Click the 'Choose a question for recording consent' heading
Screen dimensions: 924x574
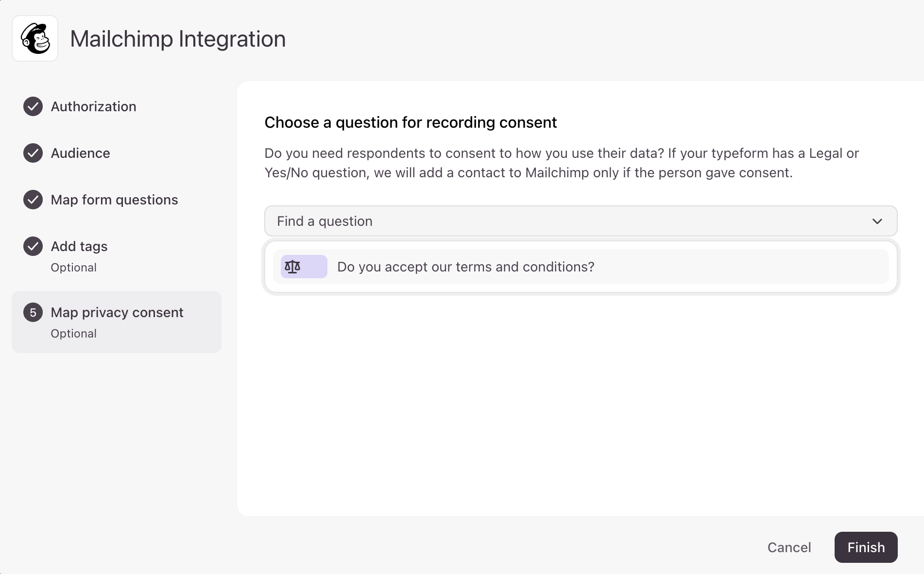[x=411, y=122]
